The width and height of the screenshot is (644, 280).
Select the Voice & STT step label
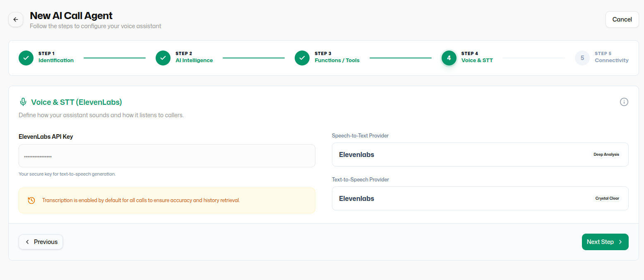(477, 60)
